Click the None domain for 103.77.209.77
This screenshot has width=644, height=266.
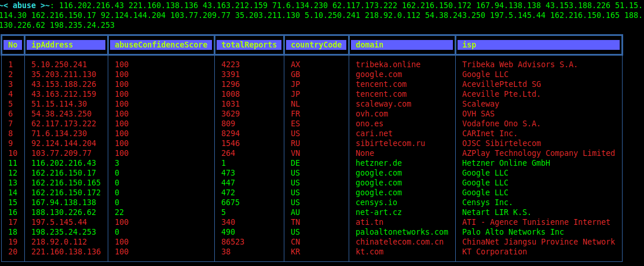point(365,154)
